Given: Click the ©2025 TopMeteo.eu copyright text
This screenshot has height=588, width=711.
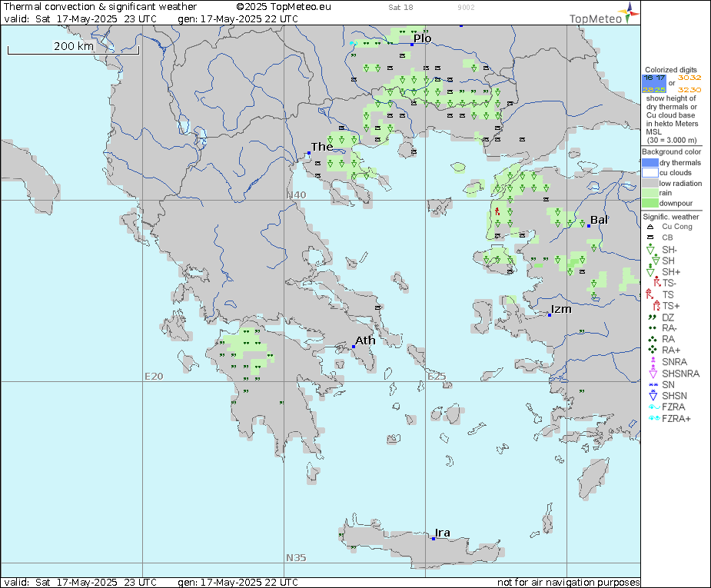Looking at the screenshot, I should point(284,7).
